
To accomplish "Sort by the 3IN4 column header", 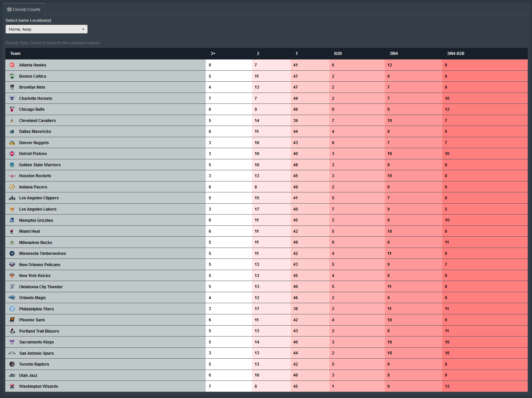I will click(394, 54).
